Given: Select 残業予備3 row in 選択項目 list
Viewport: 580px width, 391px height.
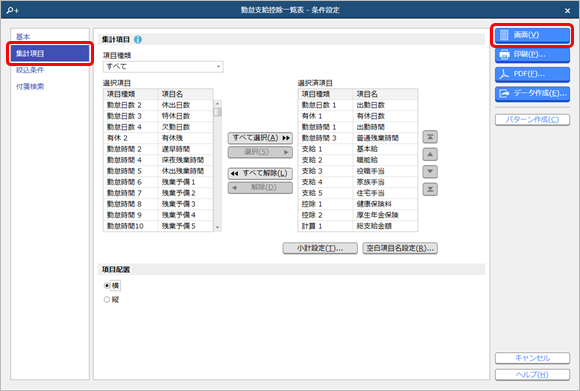Looking at the screenshot, I should pyautogui.click(x=158, y=204).
